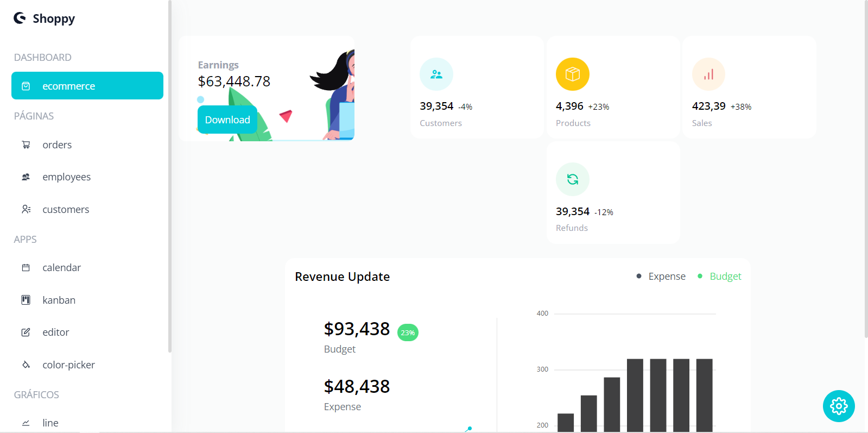The image size is (868, 433).
Task: Navigate to the customers page
Action: click(87, 209)
